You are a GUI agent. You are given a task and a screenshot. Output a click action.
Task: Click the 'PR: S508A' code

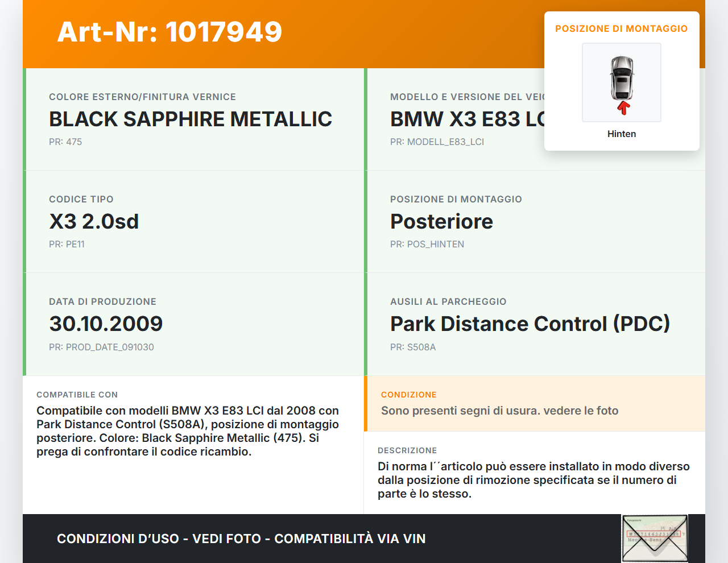coord(413,347)
